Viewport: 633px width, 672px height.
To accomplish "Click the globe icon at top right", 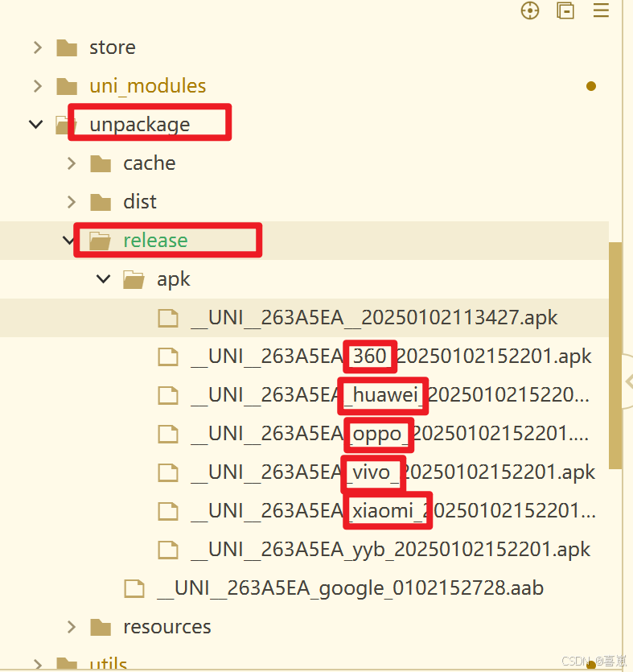I will (x=530, y=11).
